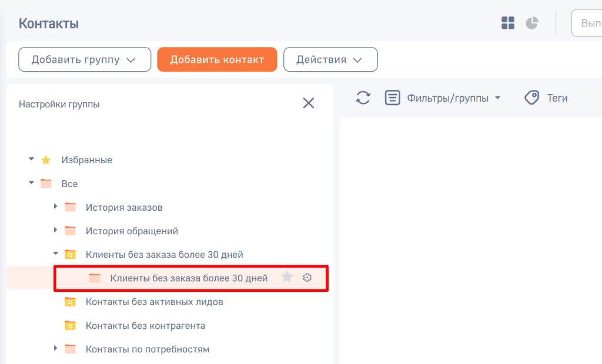
Task: Collapse the Клиенты без заказа более 30 дней group
Action: [x=55, y=254]
